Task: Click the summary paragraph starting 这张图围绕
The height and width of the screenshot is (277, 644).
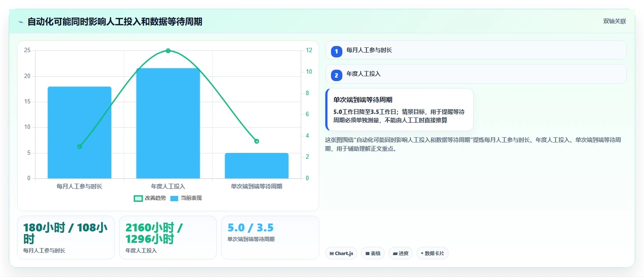Action: click(x=473, y=144)
